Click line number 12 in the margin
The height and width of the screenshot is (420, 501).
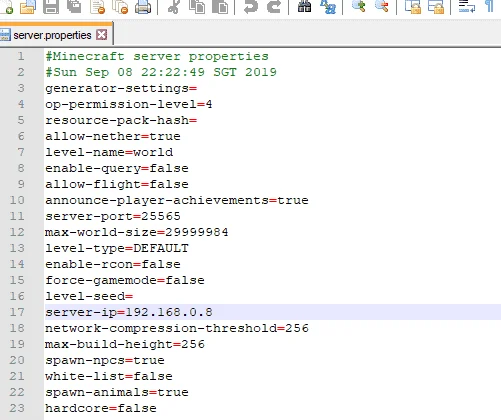click(17, 232)
